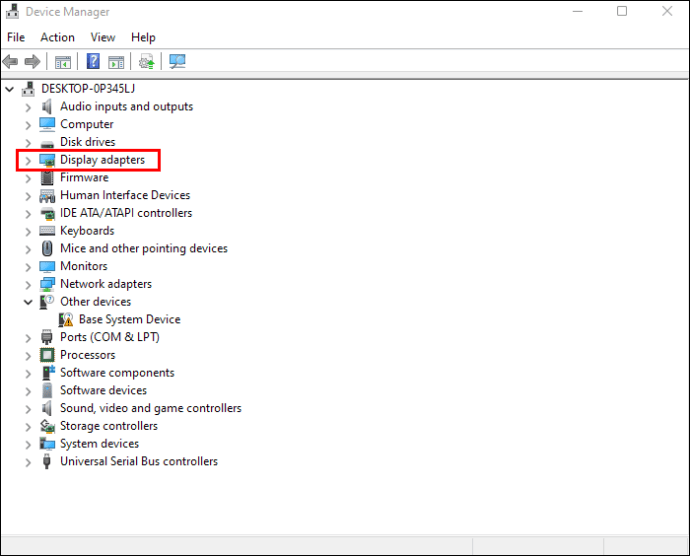Click the Disk drives icon

coord(47,144)
